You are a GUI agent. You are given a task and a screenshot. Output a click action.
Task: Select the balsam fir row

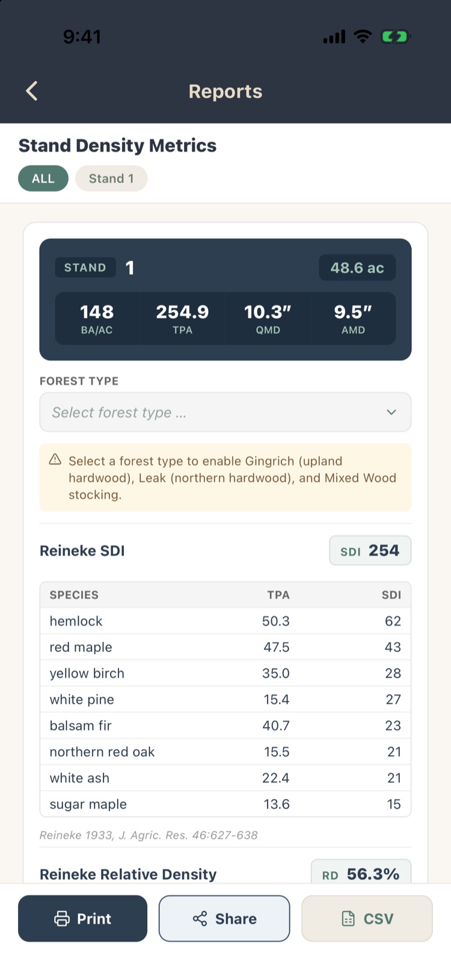(226, 726)
